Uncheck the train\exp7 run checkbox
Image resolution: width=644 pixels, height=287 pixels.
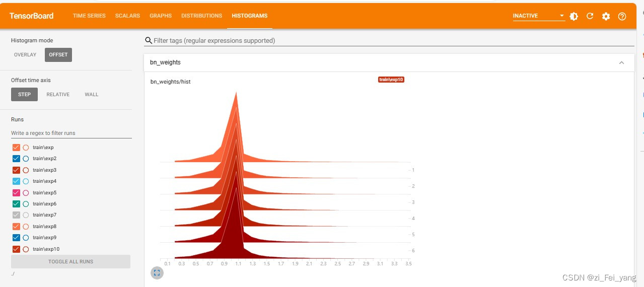click(x=16, y=215)
